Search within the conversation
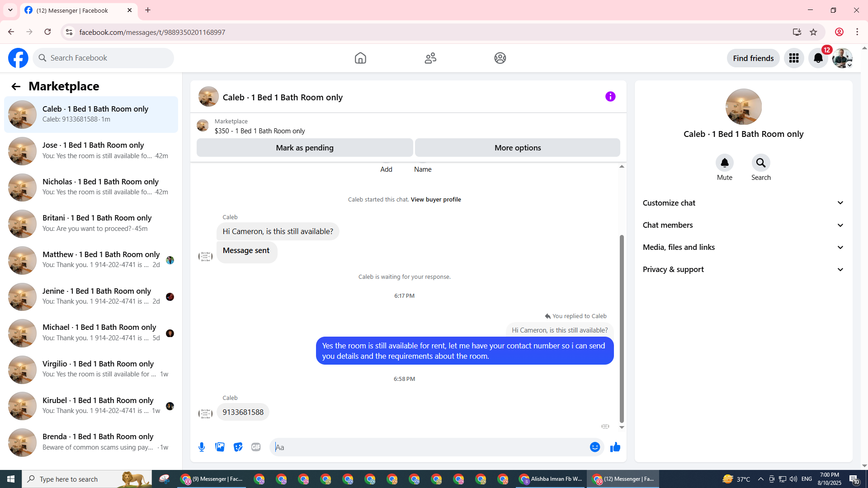The image size is (868, 488). [x=761, y=163]
